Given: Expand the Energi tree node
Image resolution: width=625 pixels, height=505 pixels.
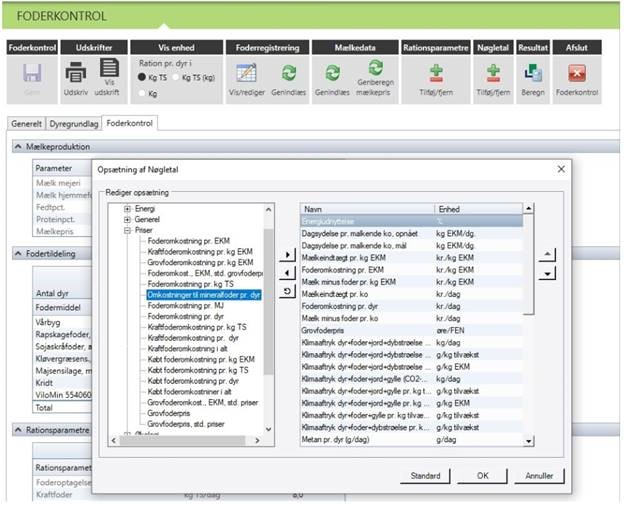Looking at the screenshot, I should tap(128, 209).
